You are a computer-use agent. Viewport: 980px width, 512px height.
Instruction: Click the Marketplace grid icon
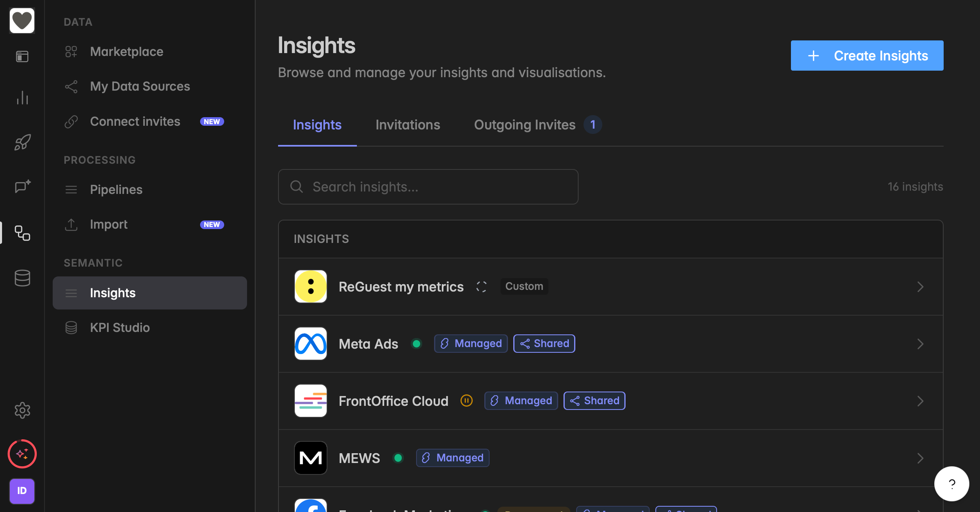[x=71, y=51]
